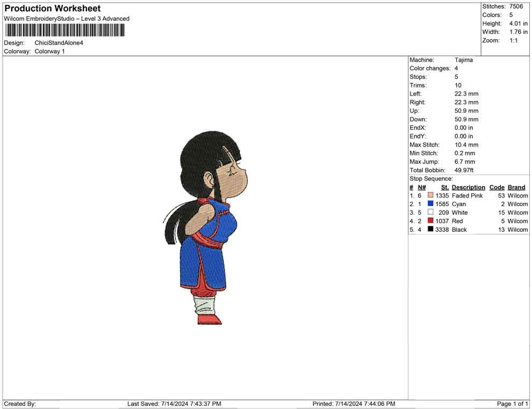532x409 pixels.
Task: Click the EndX value 0.00 in
Action: pos(464,128)
